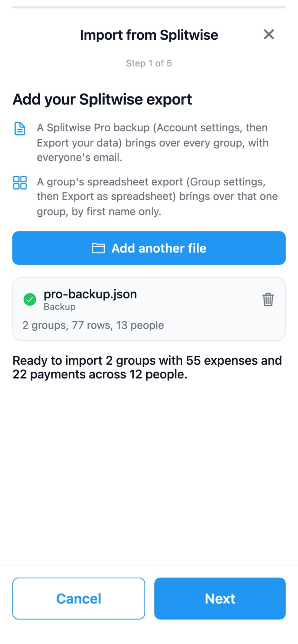The height and width of the screenshot is (644, 298).
Task: Proceed with the Next button
Action: (x=220, y=598)
